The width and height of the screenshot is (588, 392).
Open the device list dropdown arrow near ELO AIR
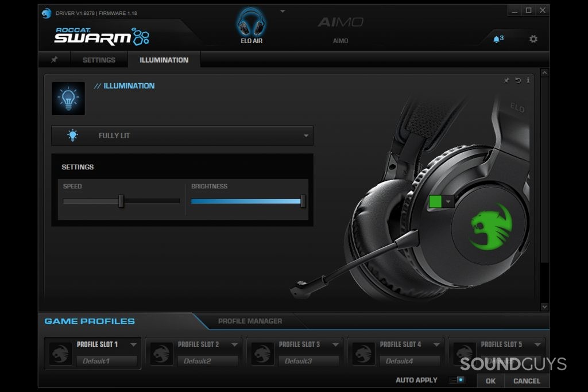tap(283, 11)
